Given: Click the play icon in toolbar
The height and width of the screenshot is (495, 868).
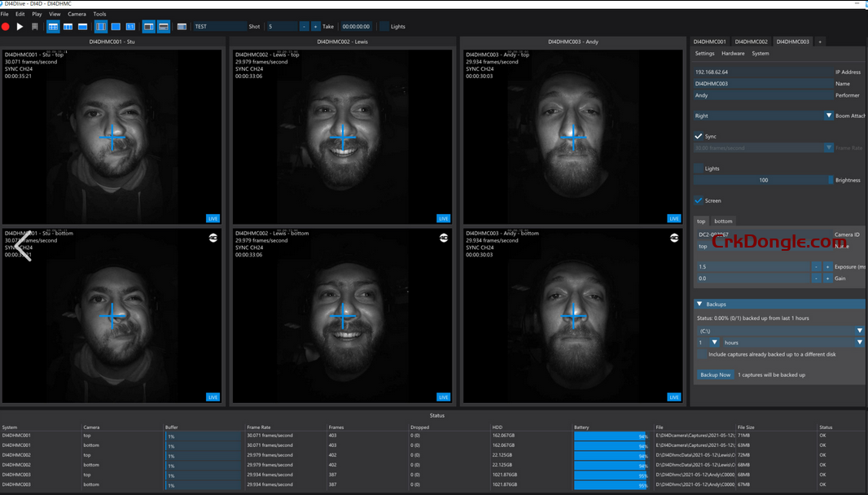Looking at the screenshot, I should click(20, 27).
